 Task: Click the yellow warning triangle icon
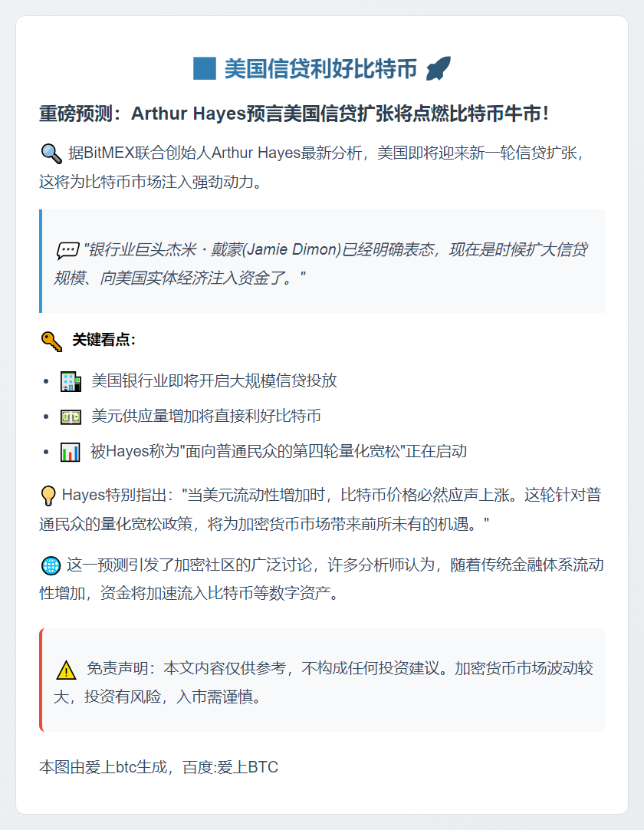click(x=67, y=670)
